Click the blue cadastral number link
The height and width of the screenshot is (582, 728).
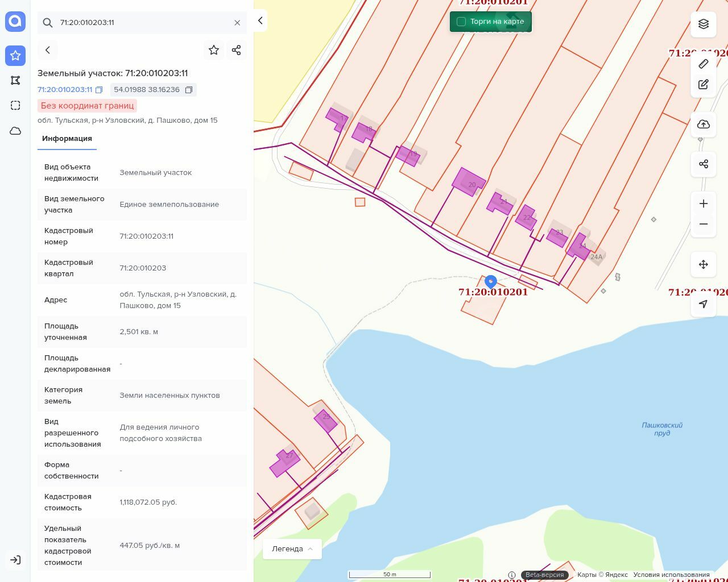tap(65, 90)
